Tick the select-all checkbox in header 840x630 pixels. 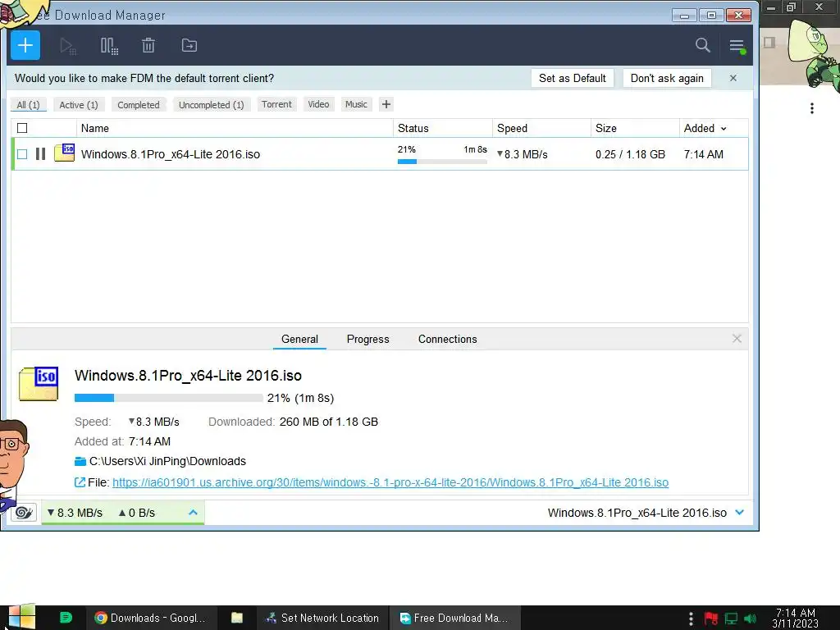coord(22,128)
